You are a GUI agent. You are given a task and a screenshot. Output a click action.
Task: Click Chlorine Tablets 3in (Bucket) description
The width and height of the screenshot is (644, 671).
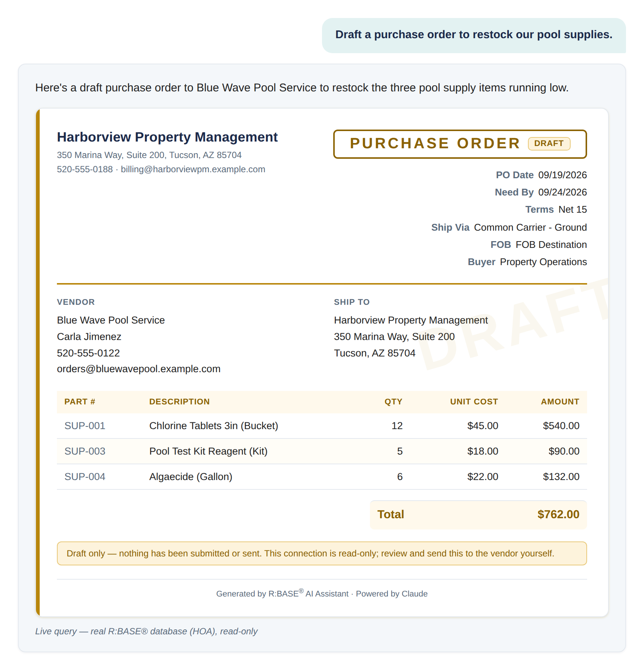(x=213, y=426)
